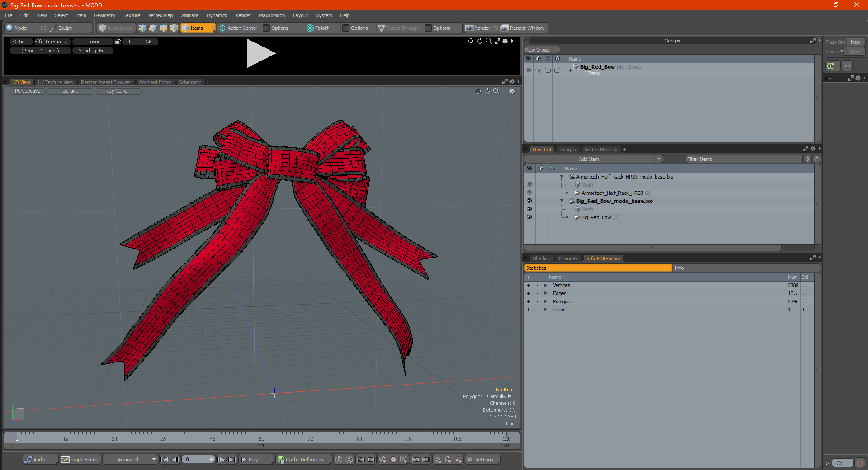Toggle Ray GL: Off setting
This screenshot has width=868, height=470.
click(x=118, y=91)
